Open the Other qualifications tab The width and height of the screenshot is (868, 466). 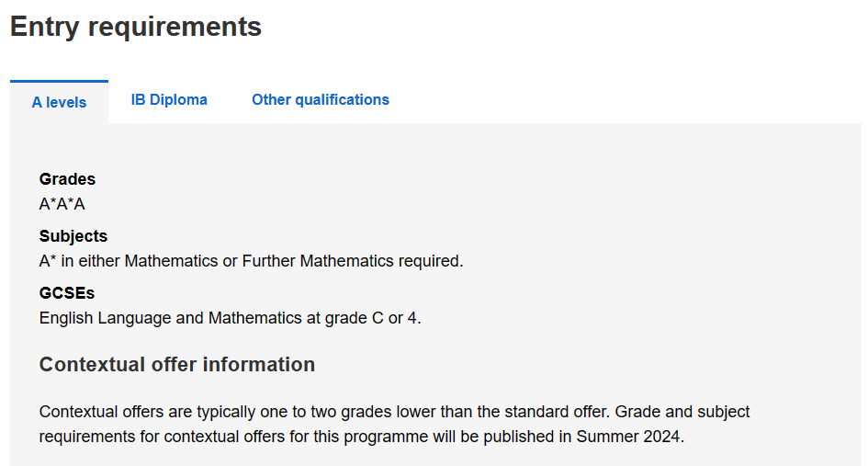(321, 100)
